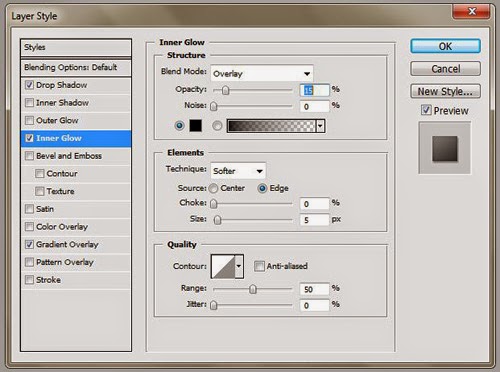This screenshot has width=500, height=372.
Task: Open the glow gradient picker arrow
Action: (321, 126)
